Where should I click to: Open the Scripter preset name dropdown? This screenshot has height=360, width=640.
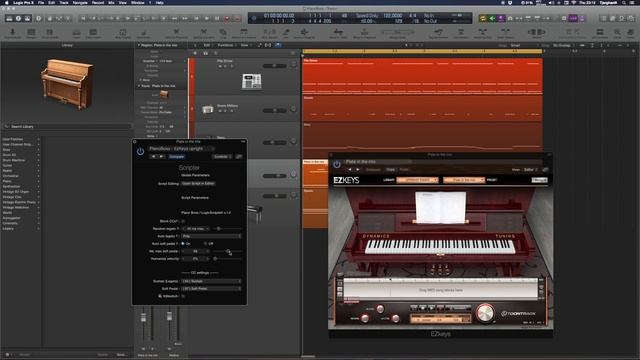pyautogui.click(x=181, y=149)
